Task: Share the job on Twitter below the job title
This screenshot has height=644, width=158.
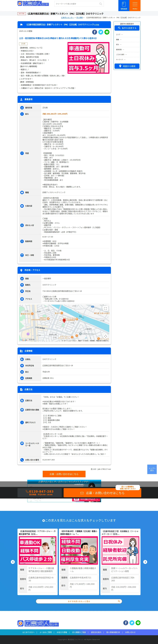Action: [101, 32]
